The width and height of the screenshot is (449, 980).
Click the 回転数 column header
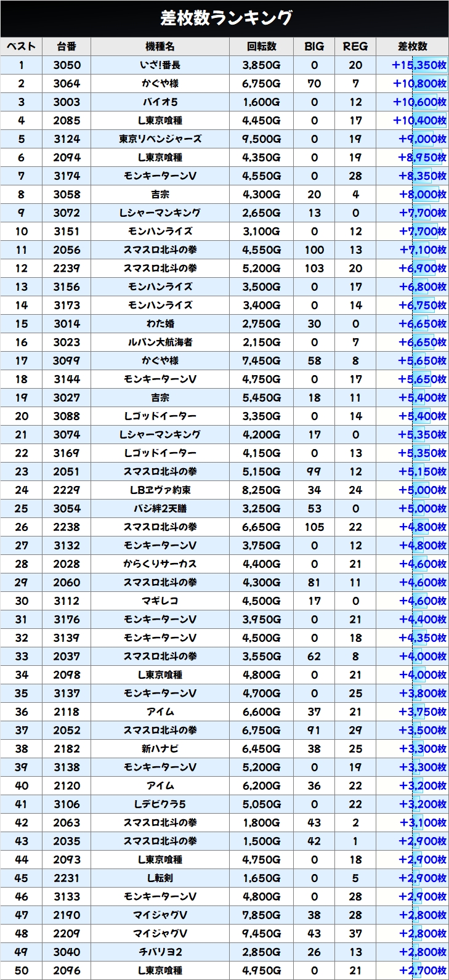pos(262,46)
